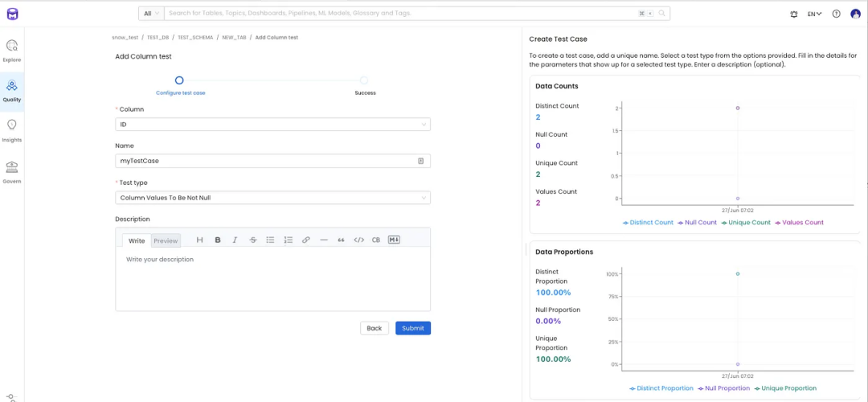Open the EN language dropdown
868x402 pixels.
click(814, 14)
